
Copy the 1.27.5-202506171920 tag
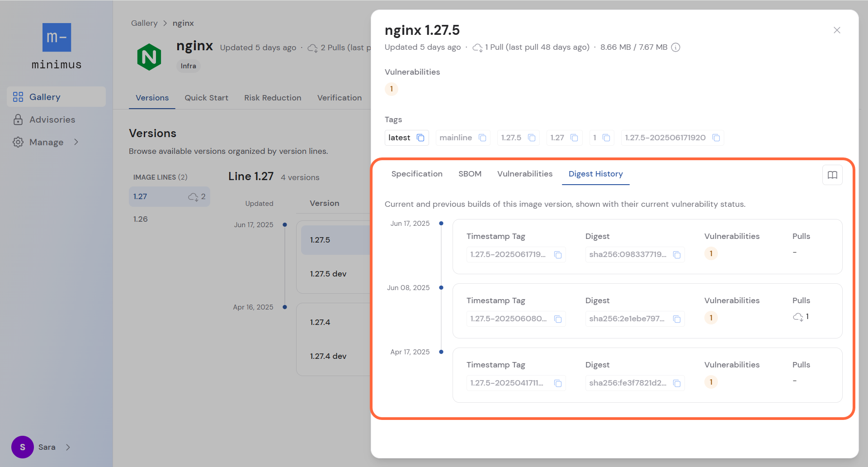(716, 138)
